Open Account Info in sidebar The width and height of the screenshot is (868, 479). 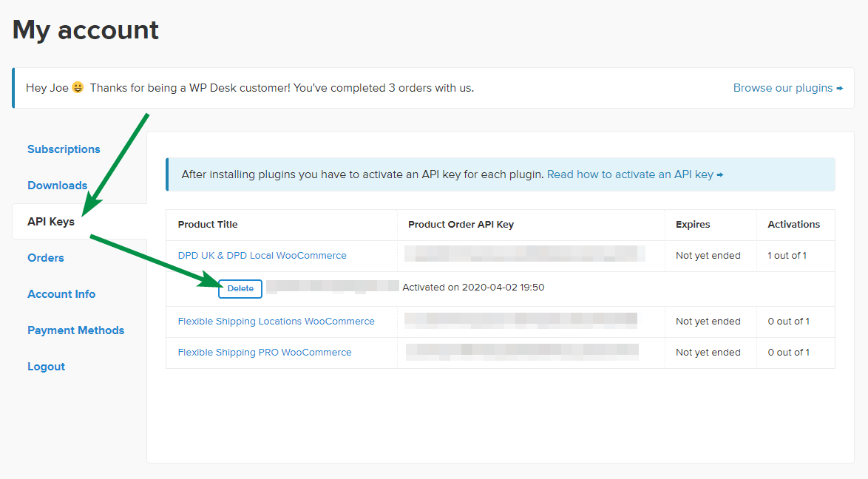point(61,294)
